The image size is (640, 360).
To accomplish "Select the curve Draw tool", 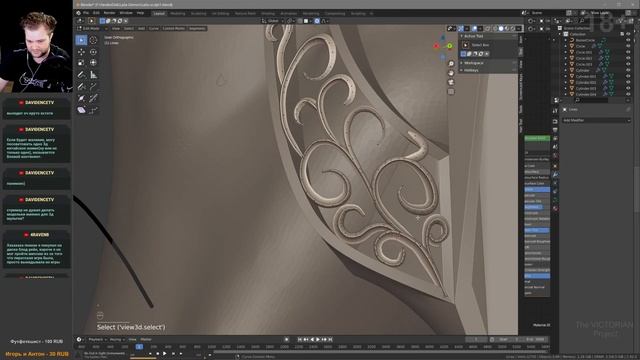I will coord(81,87).
